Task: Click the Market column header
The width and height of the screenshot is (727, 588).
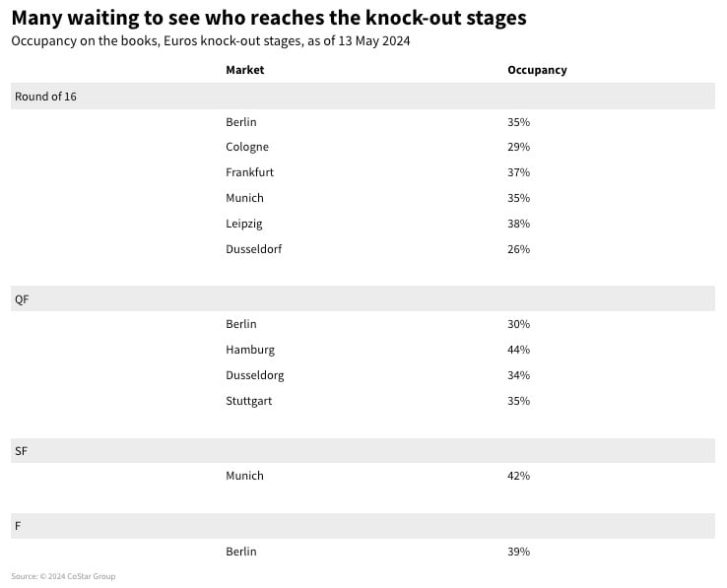Action: tap(245, 70)
